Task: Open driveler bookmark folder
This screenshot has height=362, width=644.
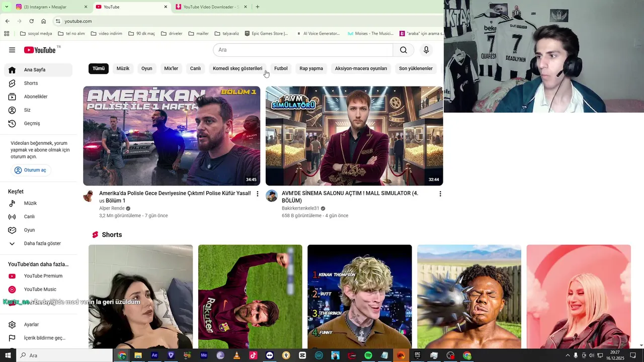Action: coord(172,34)
